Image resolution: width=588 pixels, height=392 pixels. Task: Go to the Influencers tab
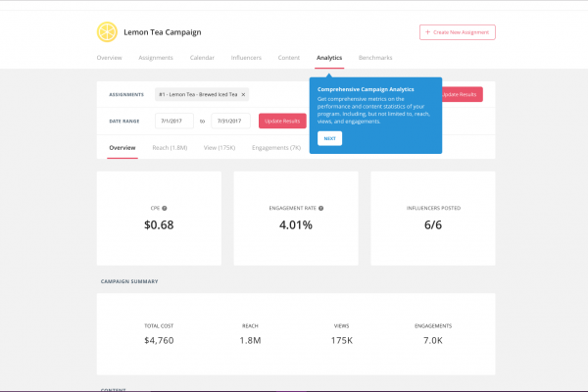[246, 58]
